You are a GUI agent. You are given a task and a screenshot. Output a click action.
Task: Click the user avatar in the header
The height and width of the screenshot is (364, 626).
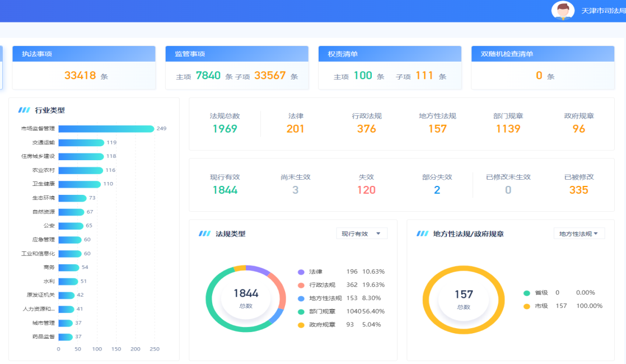563,11
